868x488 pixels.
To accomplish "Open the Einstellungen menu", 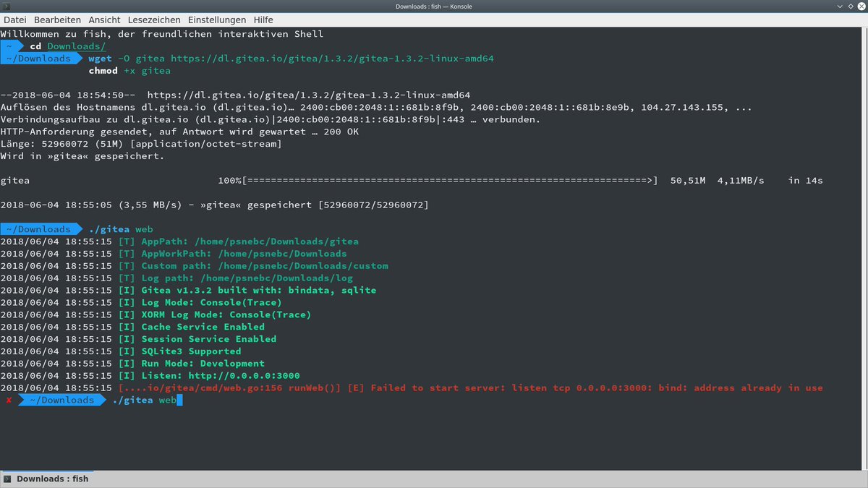I will point(216,20).
